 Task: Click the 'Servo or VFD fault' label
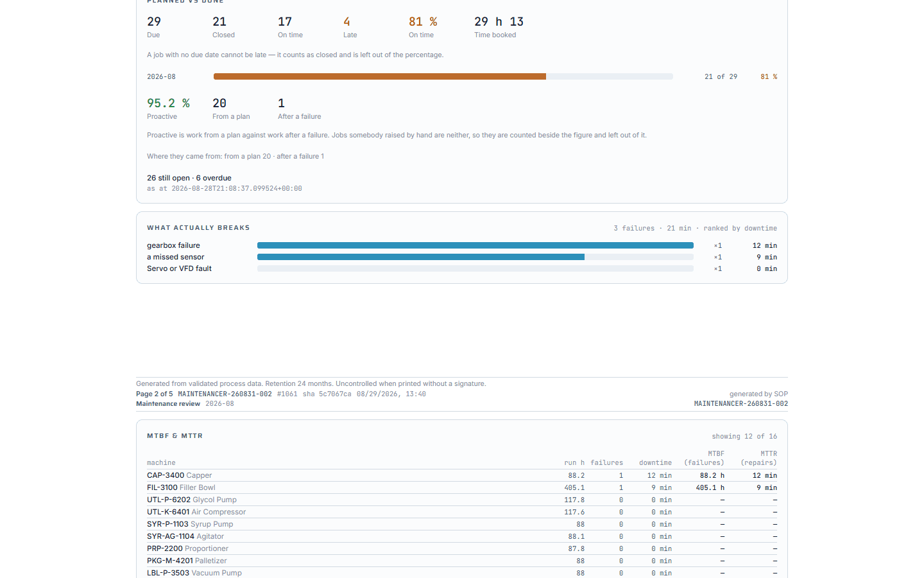pyautogui.click(x=179, y=268)
